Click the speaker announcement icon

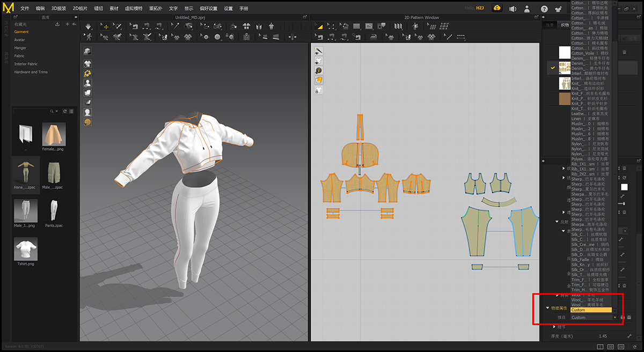coord(513,9)
